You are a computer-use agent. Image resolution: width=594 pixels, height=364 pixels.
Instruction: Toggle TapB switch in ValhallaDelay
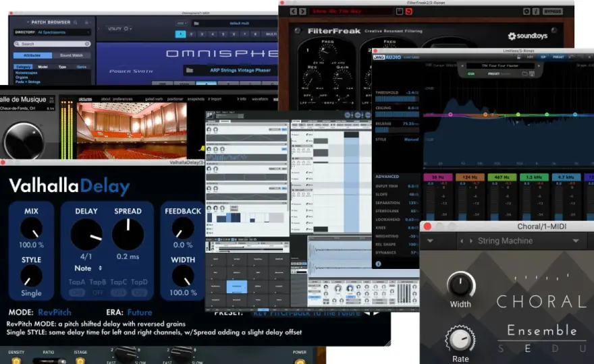98,293
